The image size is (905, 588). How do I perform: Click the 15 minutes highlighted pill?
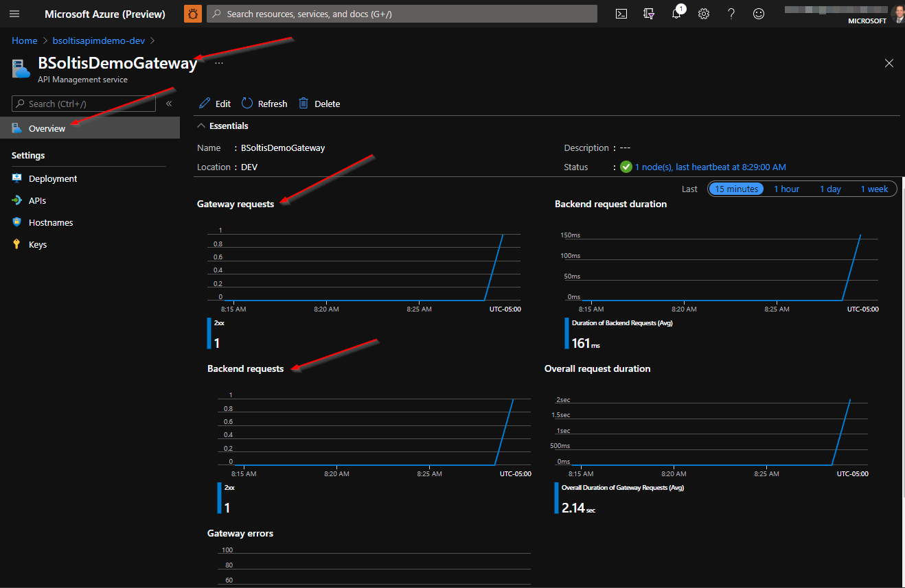(736, 189)
